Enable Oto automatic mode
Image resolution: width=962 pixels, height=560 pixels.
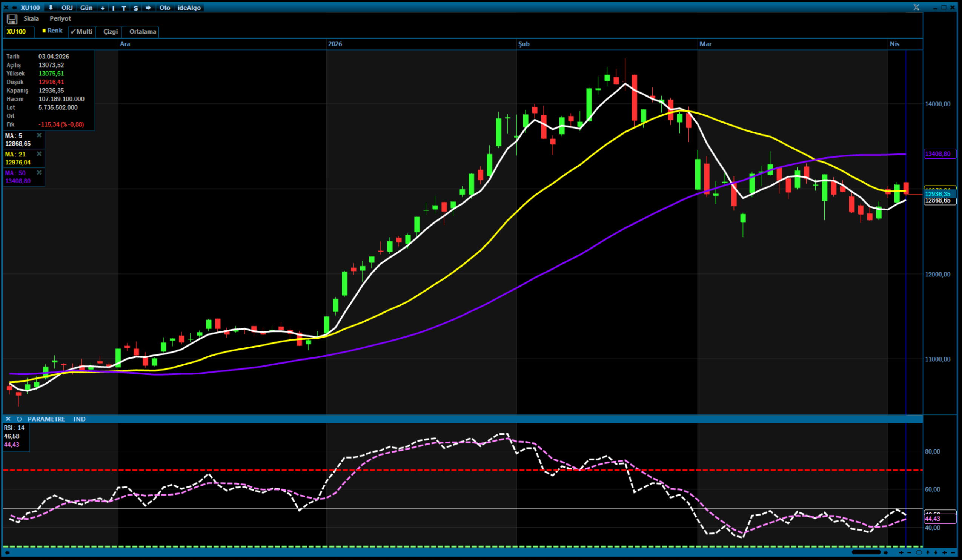(165, 8)
